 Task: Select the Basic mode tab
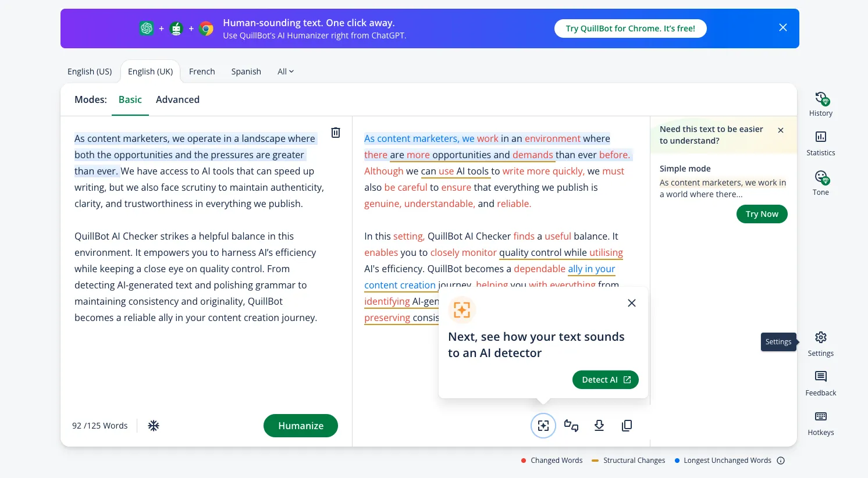[x=130, y=99]
